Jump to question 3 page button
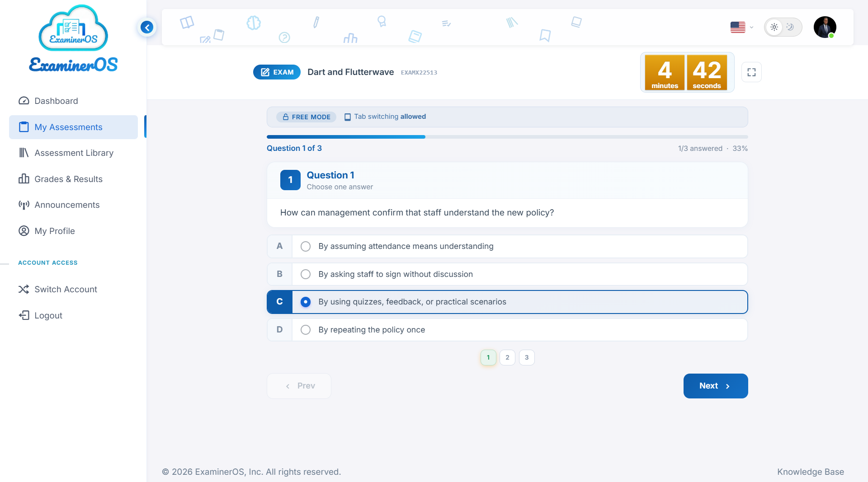 [x=527, y=357]
